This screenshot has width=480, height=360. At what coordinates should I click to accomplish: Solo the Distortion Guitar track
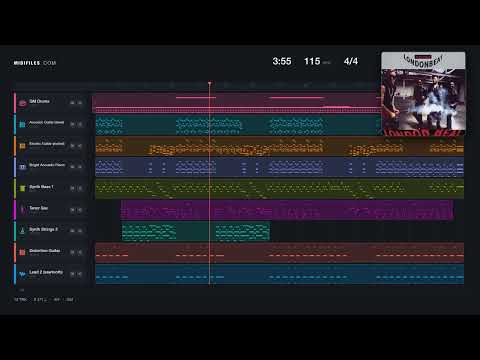80,252
